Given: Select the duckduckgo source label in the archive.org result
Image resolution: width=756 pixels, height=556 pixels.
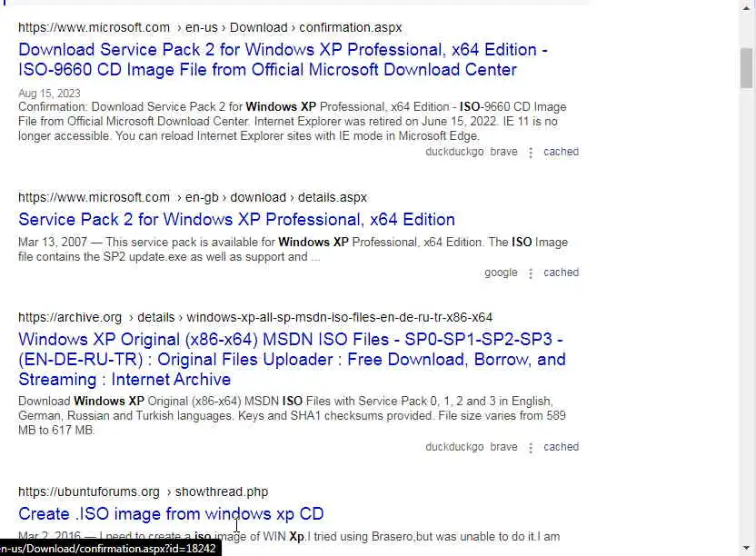Looking at the screenshot, I should (454, 447).
